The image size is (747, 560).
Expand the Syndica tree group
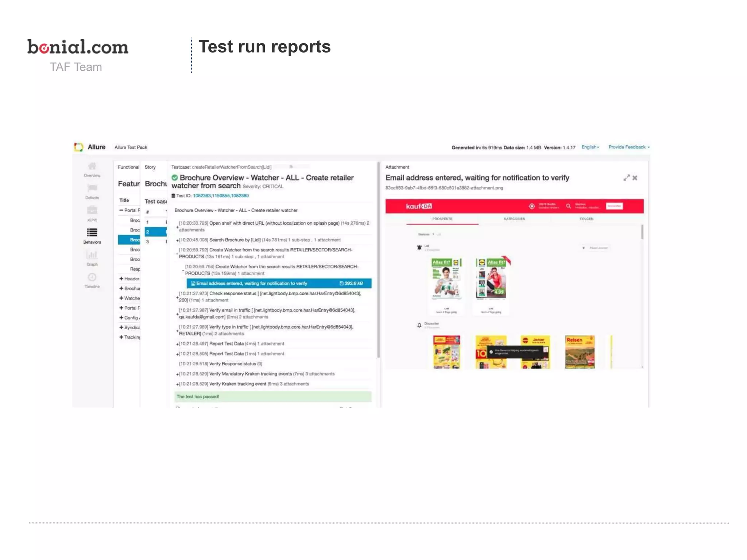click(x=121, y=327)
